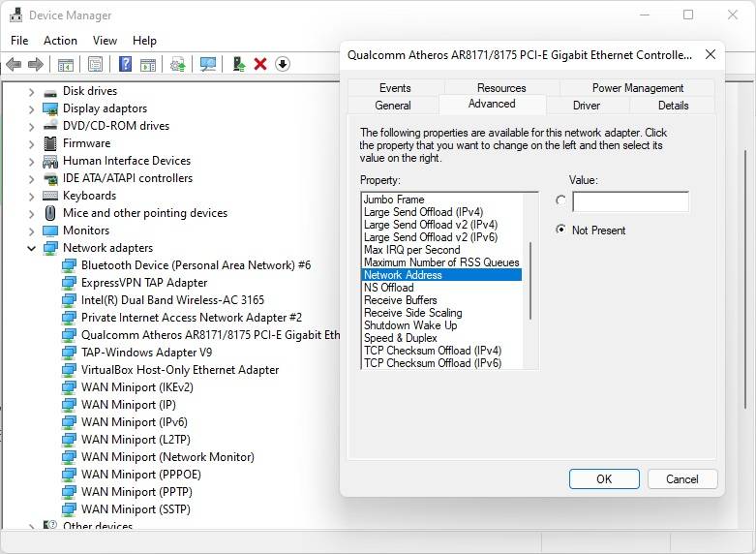Click the Mice and pointing devices icon
756x554 pixels.
pyautogui.click(x=50, y=213)
